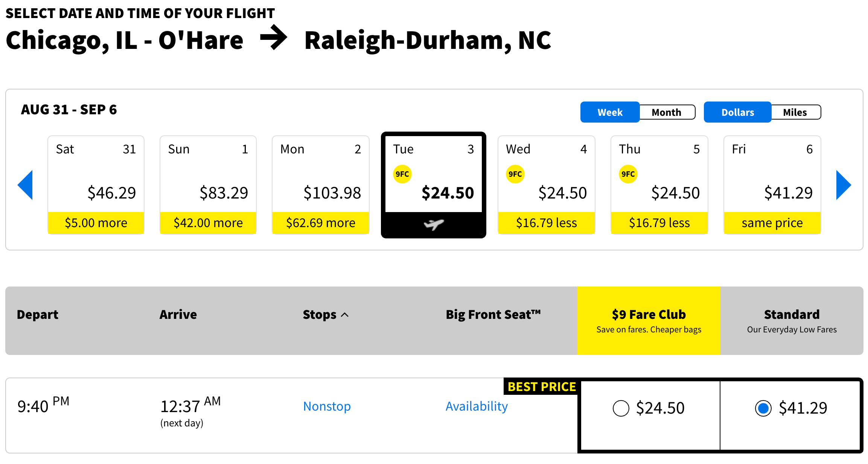The width and height of the screenshot is (868, 464).
Task: Click the 9FC badge on Tuesday 3
Action: pos(402,174)
